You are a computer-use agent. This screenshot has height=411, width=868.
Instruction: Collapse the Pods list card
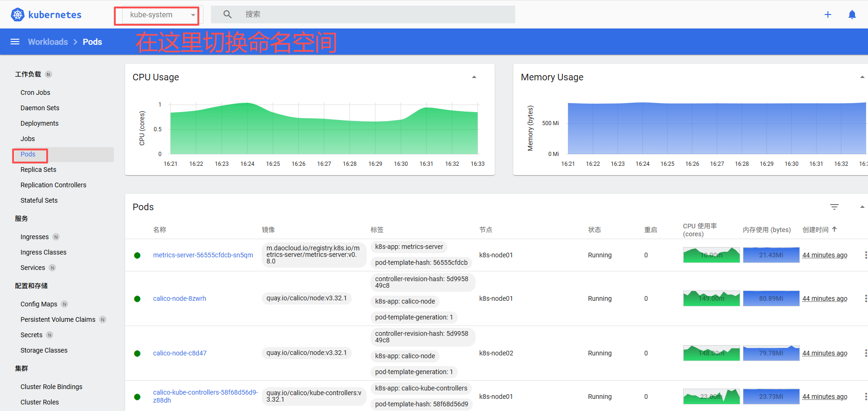click(862, 207)
